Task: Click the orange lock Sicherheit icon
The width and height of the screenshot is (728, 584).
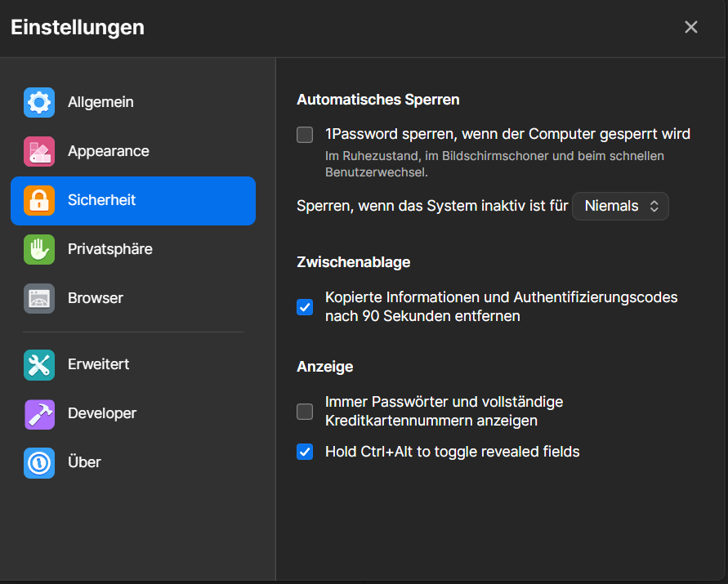Action: [x=39, y=201]
